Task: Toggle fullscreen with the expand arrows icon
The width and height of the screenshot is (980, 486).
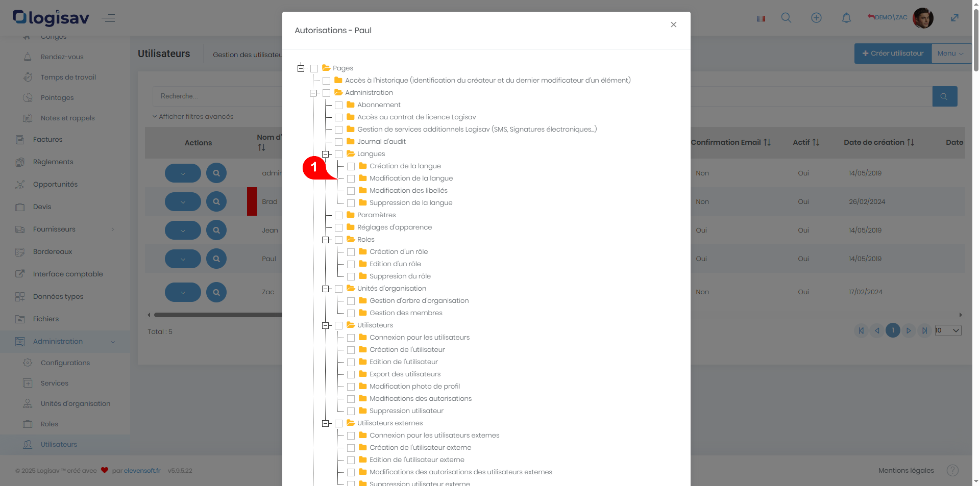Action: 954,18
